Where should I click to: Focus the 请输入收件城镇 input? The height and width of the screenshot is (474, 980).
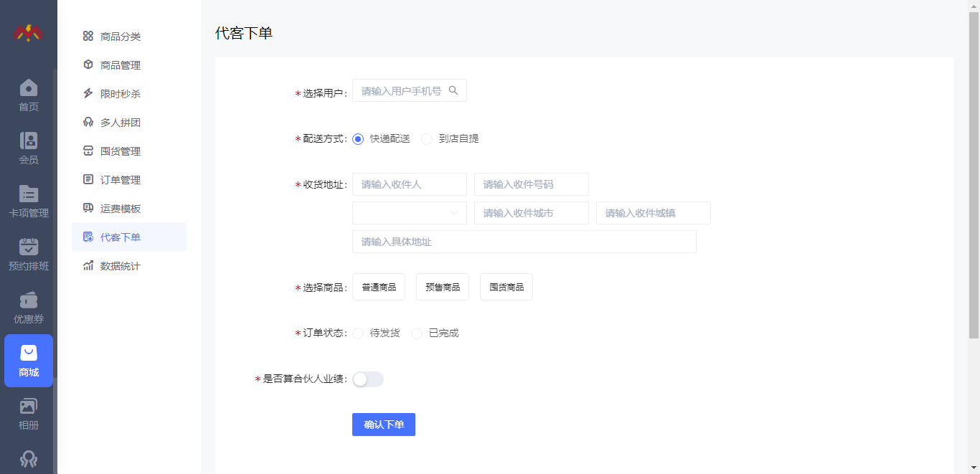[654, 213]
